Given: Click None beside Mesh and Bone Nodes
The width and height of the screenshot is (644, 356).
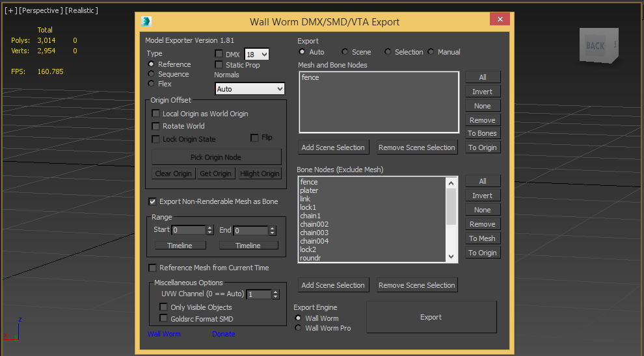Looking at the screenshot, I should pyautogui.click(x=483, y=106).
